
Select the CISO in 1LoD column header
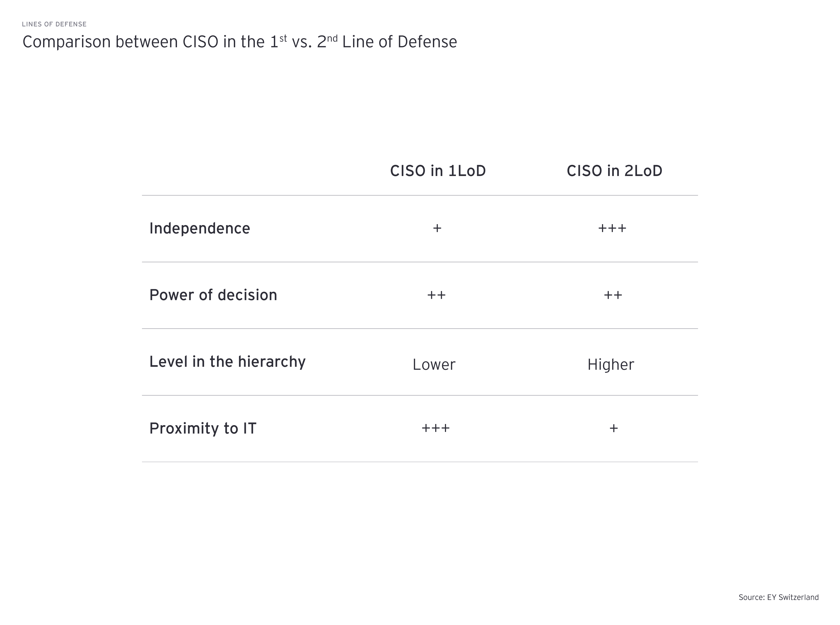point(438,171)
